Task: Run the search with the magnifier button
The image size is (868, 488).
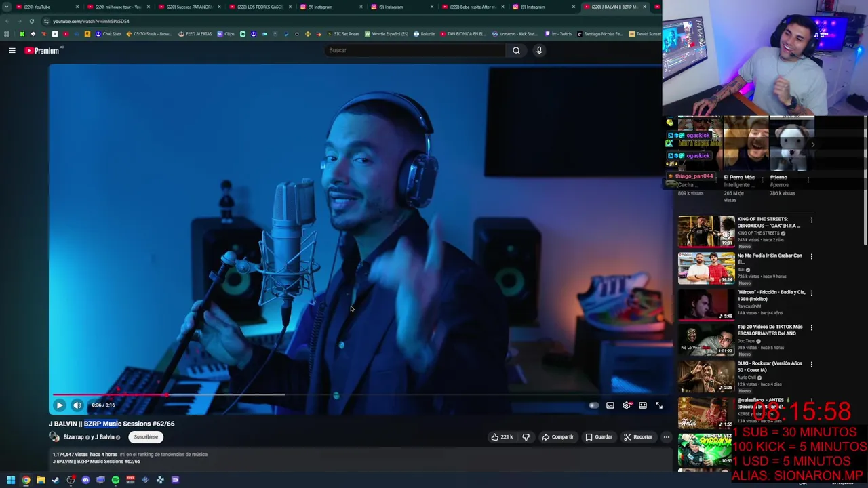Action: pos(516,50)
